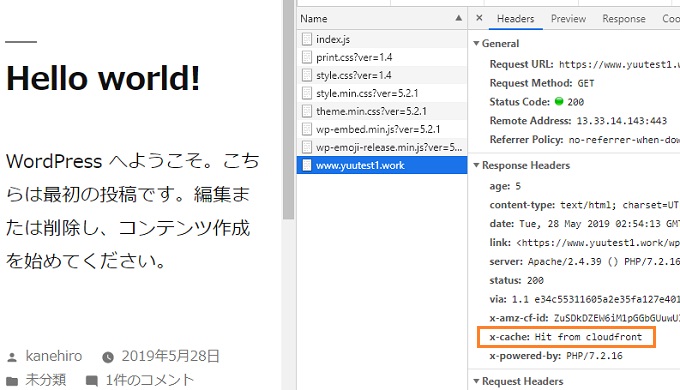Click the green status indicator beside 200
This screenshot has height=390, width=680.
559,101
